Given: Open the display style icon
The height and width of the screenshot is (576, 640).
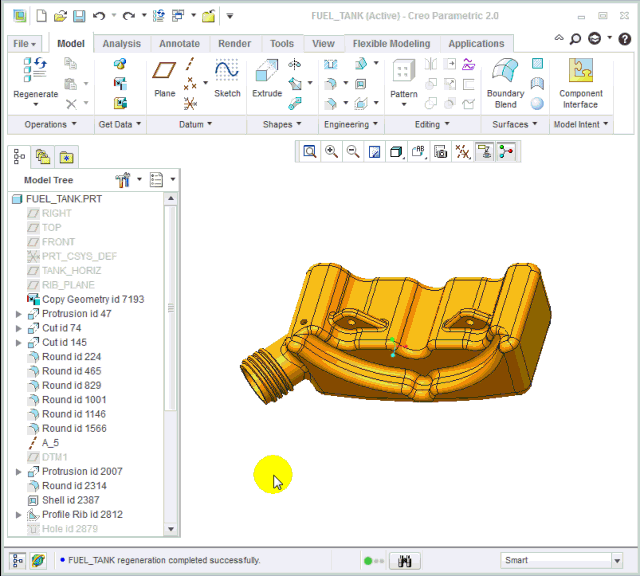Looking at the screenshot, I should (396, 152).
